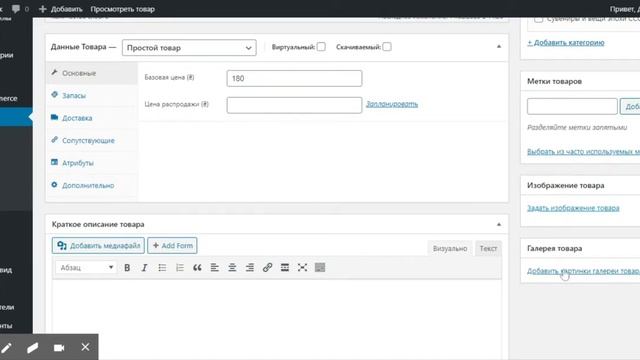Insert a numbered list
640x360 pixels.
[180, 268]
